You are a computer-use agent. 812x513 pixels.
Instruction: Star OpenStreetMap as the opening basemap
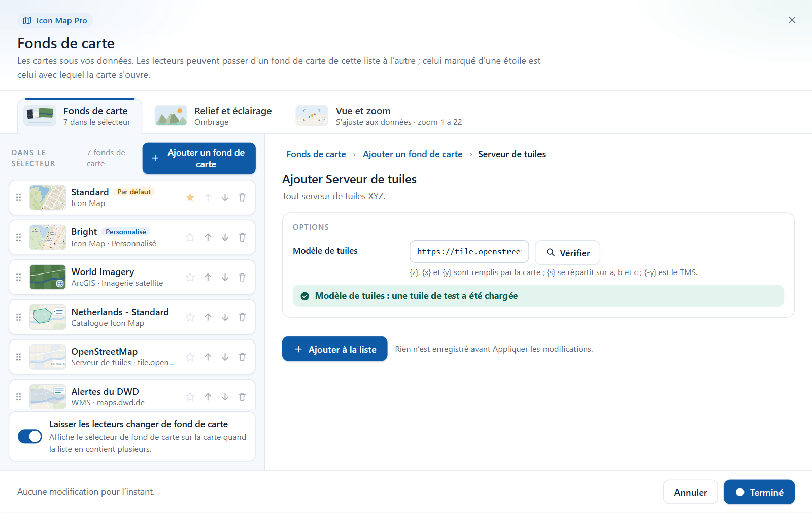point(190,357)
